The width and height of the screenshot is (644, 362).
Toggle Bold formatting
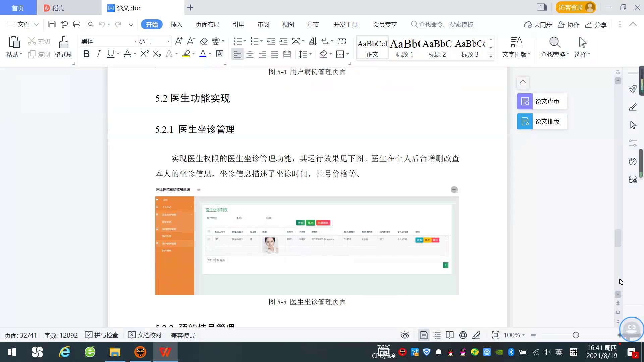point(86,54)
